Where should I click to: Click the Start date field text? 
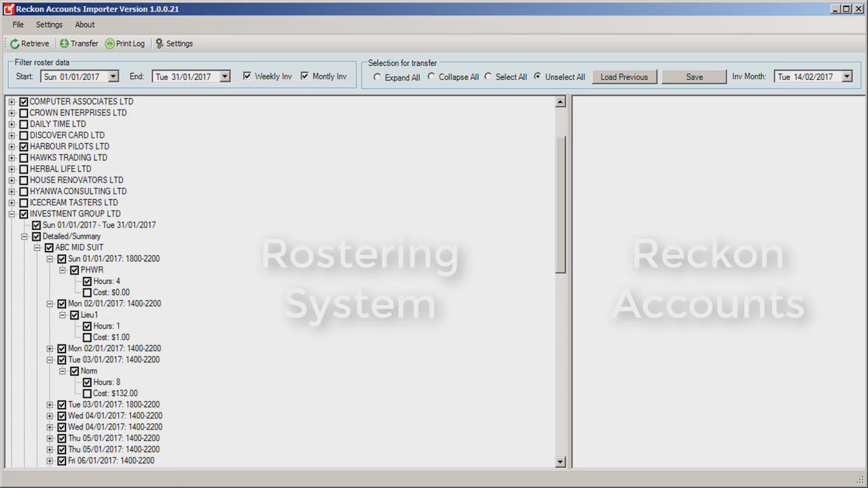[x=72, y=77]
